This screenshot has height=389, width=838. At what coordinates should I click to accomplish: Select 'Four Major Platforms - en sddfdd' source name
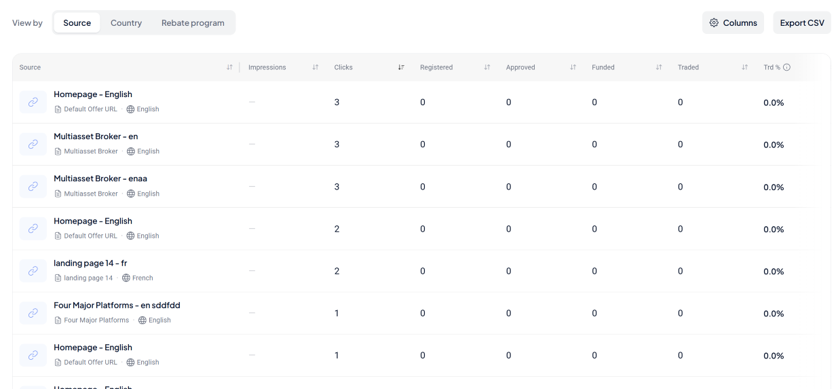(x=117, y=305)
